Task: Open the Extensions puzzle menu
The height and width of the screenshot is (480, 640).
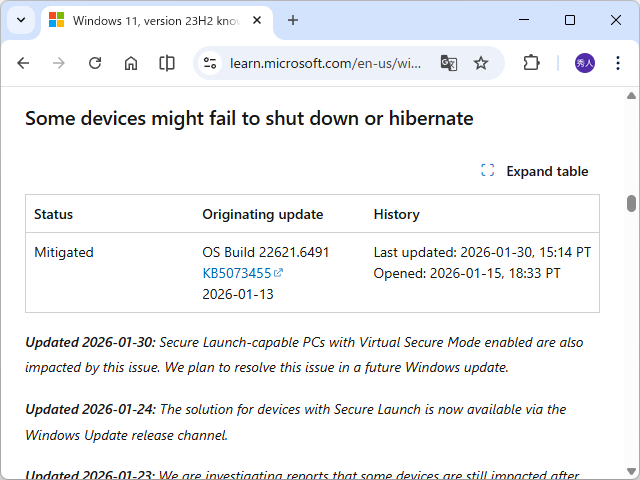Action: (531, 63)
